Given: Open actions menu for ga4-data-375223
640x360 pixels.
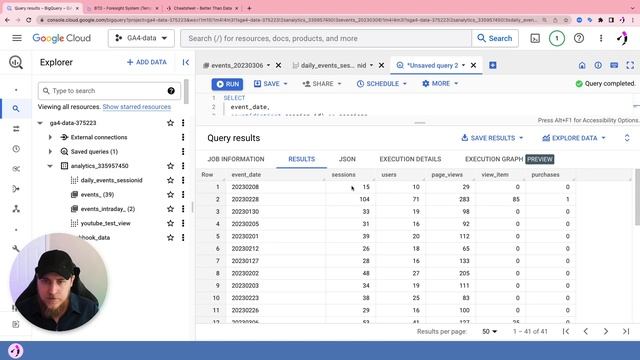Looking at the screenshot, I should point(183,123).
